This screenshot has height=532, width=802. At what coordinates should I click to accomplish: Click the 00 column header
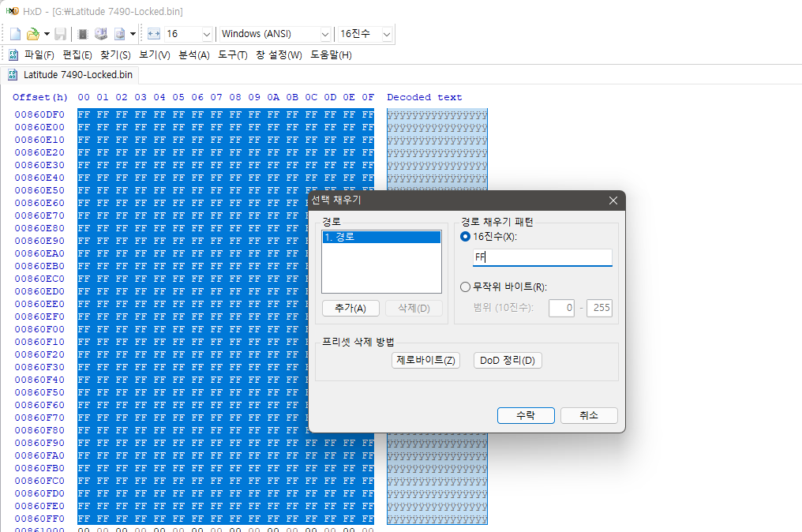(84, 97)
